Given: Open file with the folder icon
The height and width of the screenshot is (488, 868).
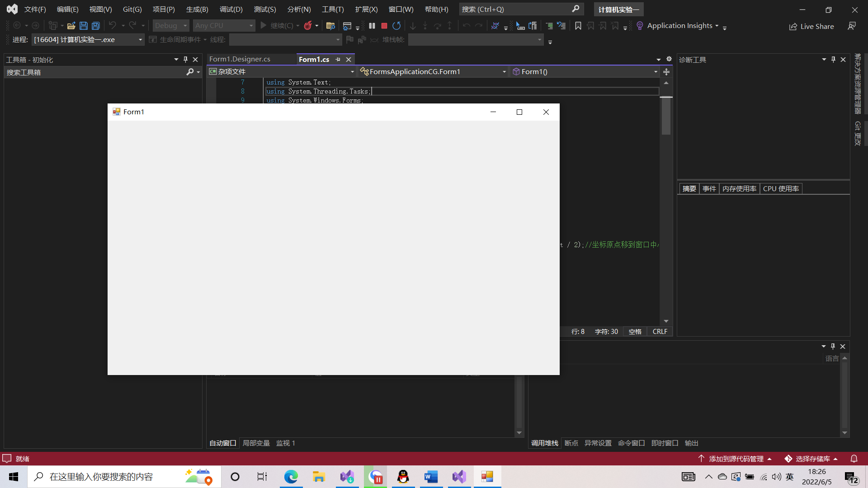Looking at the screenshot, I should (x=71, y=26).
